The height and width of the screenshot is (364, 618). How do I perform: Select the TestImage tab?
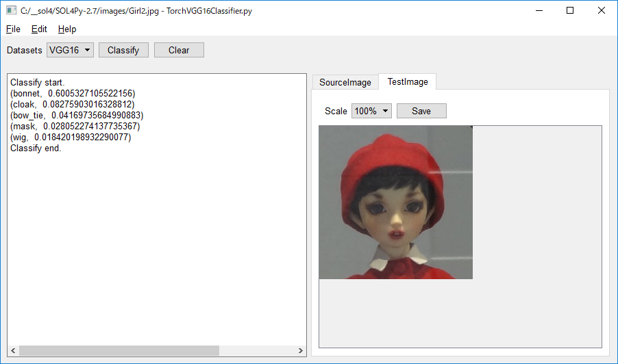click(408, 81)
